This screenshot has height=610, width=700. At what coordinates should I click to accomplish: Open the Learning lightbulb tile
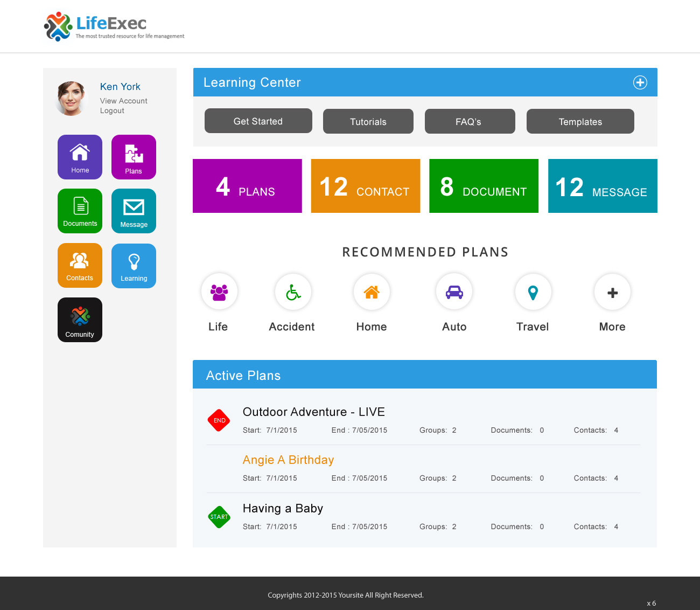pos(134,266)
